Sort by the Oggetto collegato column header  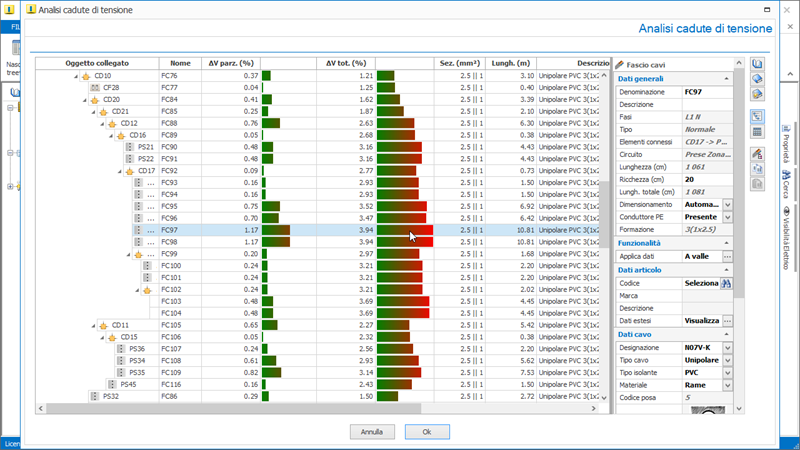(x=97, y=63)
